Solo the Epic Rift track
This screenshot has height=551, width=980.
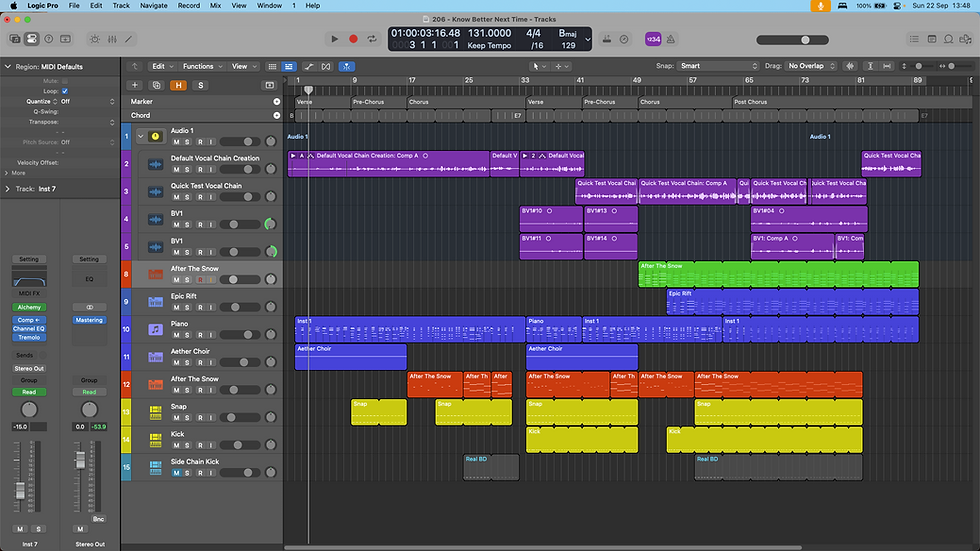tap(187, 308)
